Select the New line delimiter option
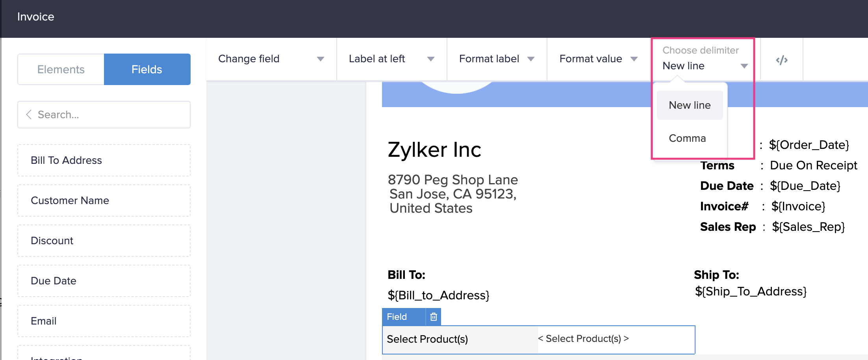 [690, 105]
